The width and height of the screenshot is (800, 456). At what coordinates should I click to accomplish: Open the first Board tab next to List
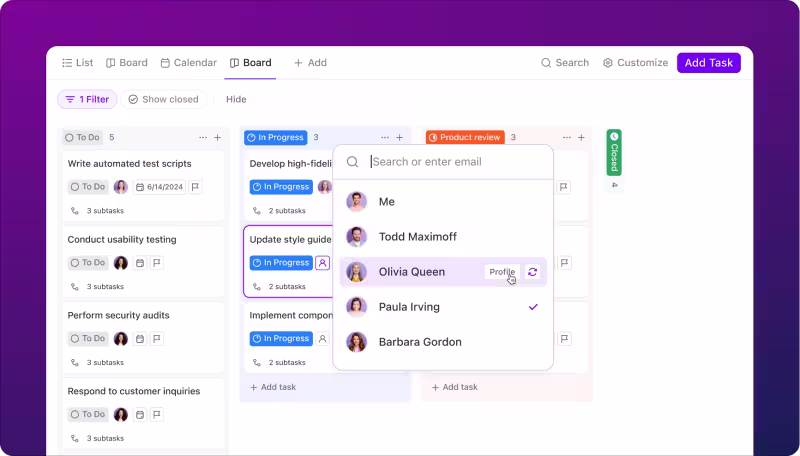(x=127, y=63)
